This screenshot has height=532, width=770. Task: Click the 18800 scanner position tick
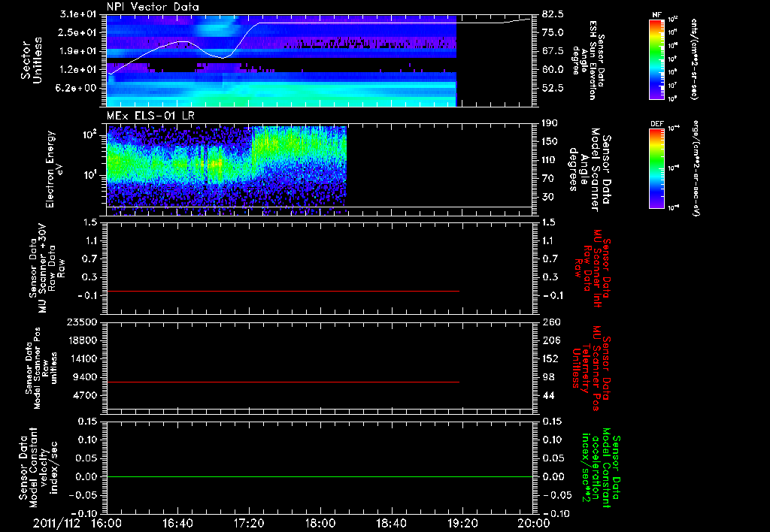(x=82, y=340)
